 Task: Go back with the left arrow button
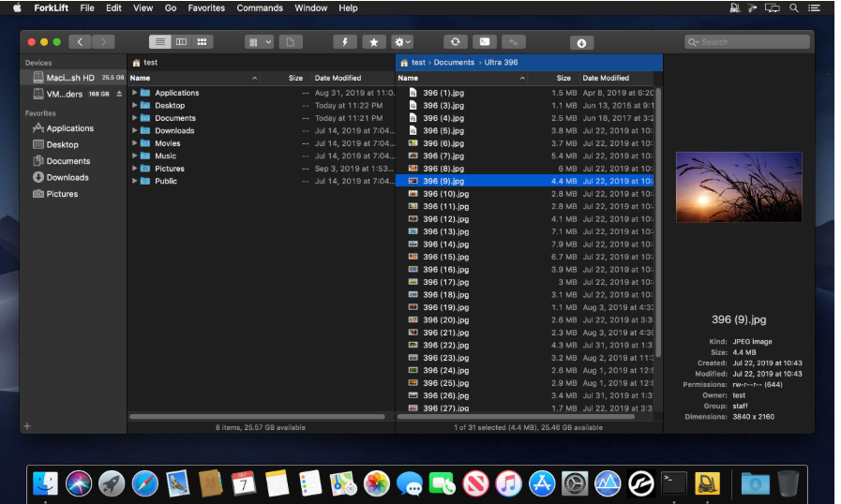pos(80,42)
